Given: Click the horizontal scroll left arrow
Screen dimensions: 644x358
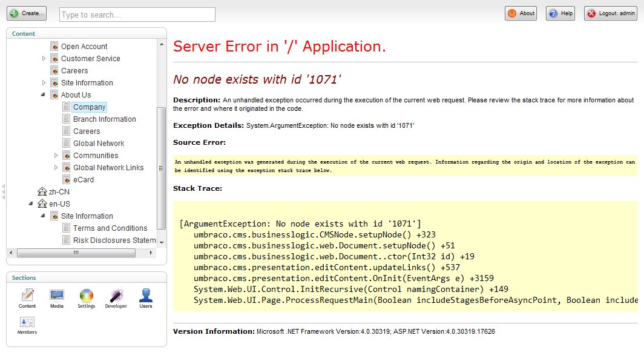Looking at the screenshot, I should 11,253.
